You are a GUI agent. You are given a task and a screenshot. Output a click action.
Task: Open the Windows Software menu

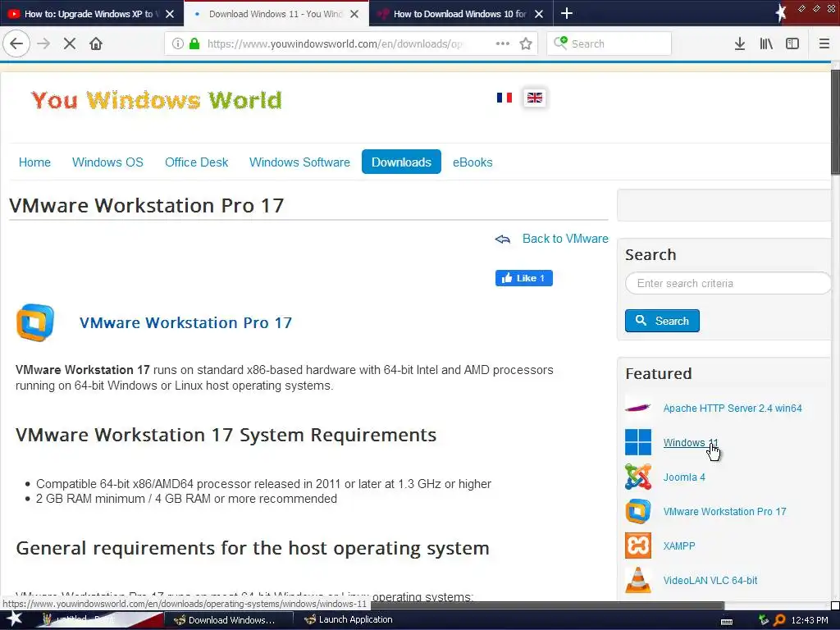tap(299, 162)
